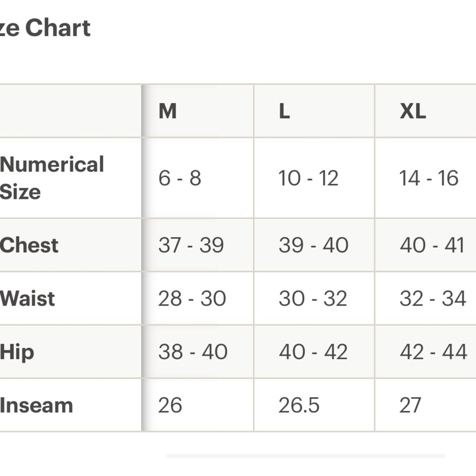476x476 pixels.
Task: Click the 37 - 39 chest measurement
Action: coord(191,245)
